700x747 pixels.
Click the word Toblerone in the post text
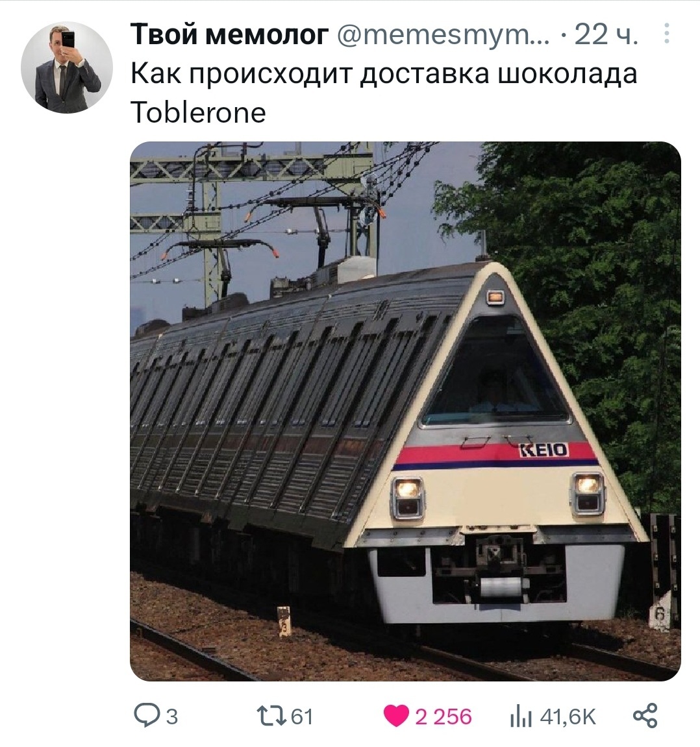pyautogui.click(x=198, y=113)
